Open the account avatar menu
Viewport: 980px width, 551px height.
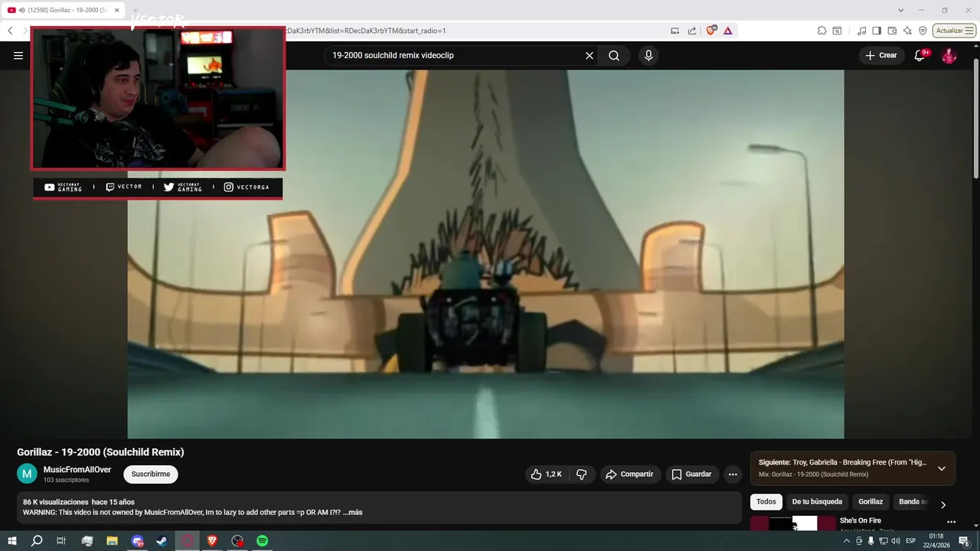pyautogui.click(x=949, y=55)
